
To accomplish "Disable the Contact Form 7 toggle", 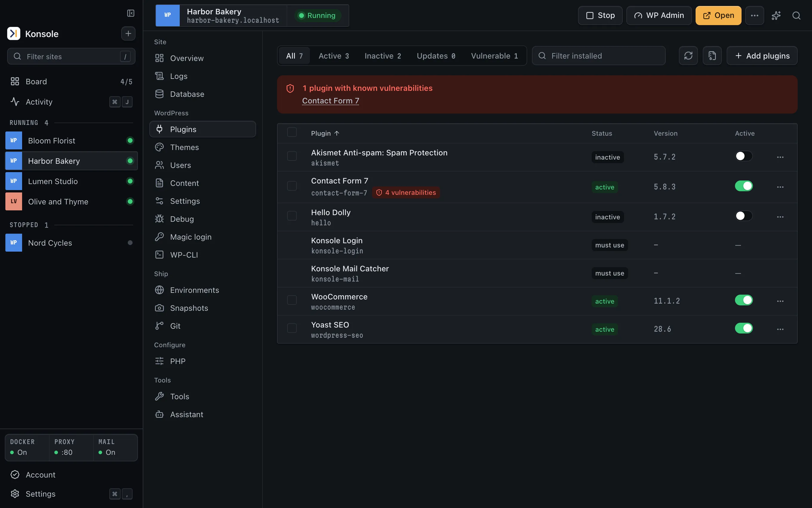I will tap(744, 186).
